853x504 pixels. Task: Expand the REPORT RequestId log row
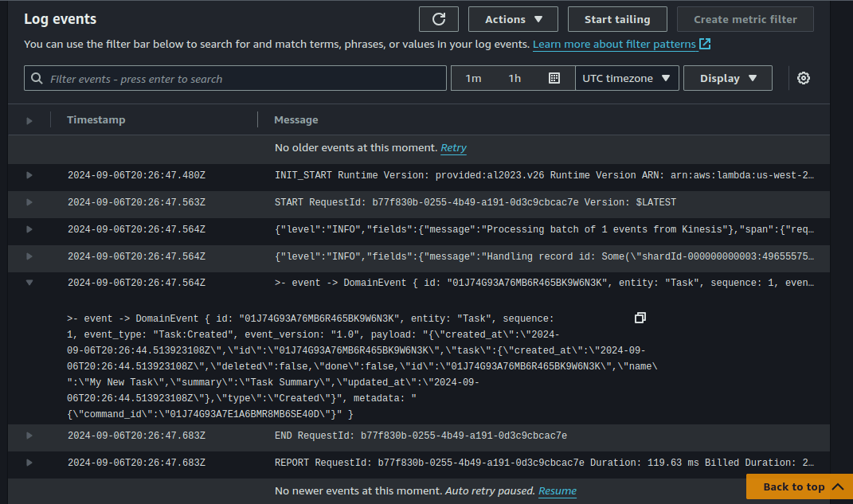tap(29, 463)
